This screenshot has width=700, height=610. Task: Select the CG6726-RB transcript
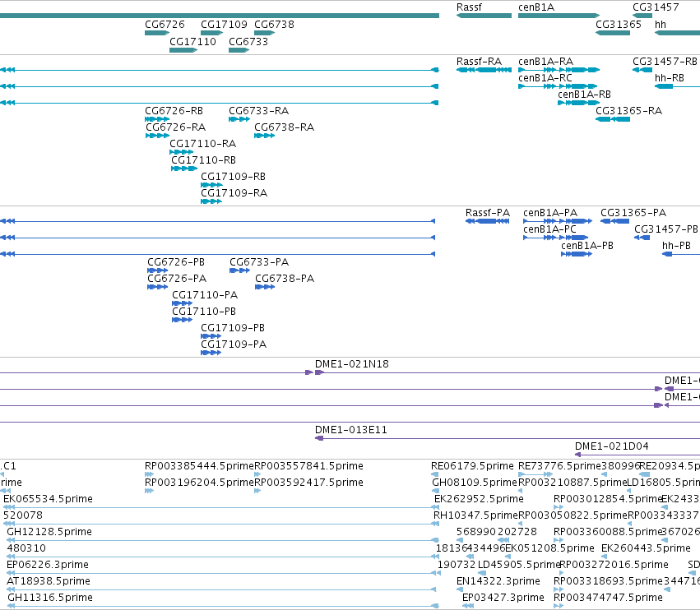point(157,119)
